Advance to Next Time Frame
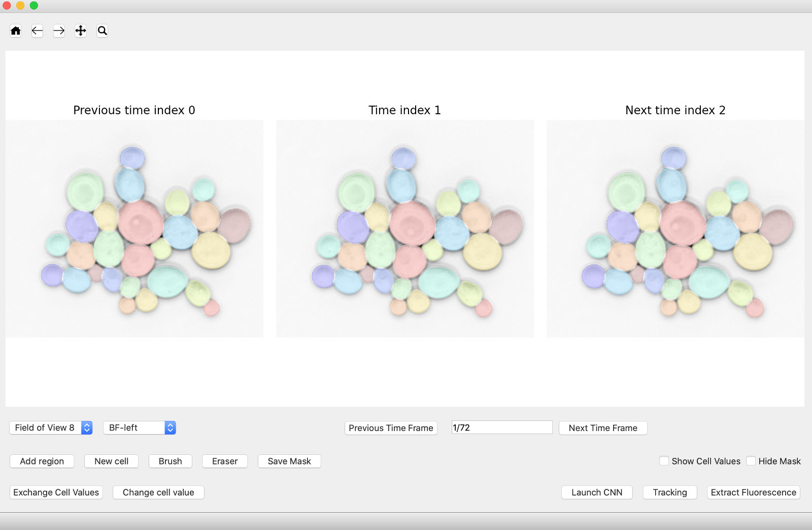This screenshot has width=812, height=530. tap(603, 428)
